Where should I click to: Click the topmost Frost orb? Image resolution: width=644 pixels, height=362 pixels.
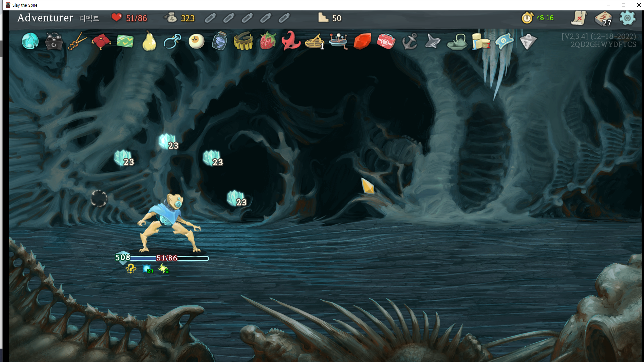(167, 141)
